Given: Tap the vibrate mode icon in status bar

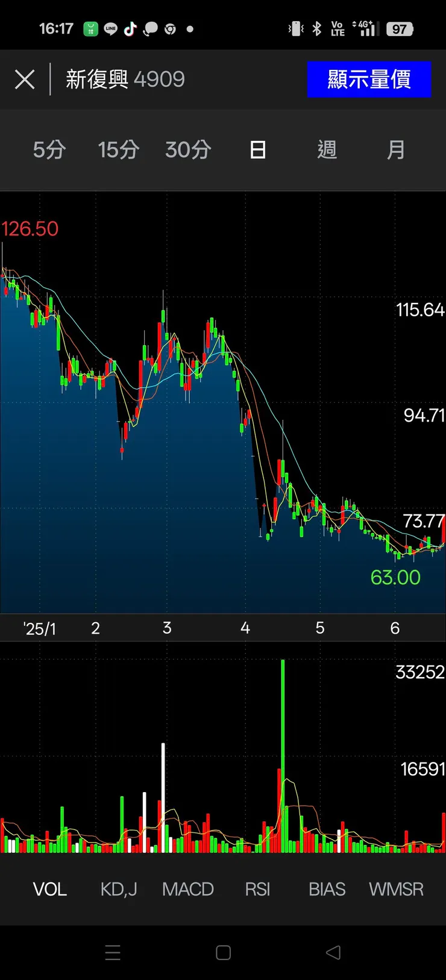Looking at the screenshot, I should (x=296, y=28).
